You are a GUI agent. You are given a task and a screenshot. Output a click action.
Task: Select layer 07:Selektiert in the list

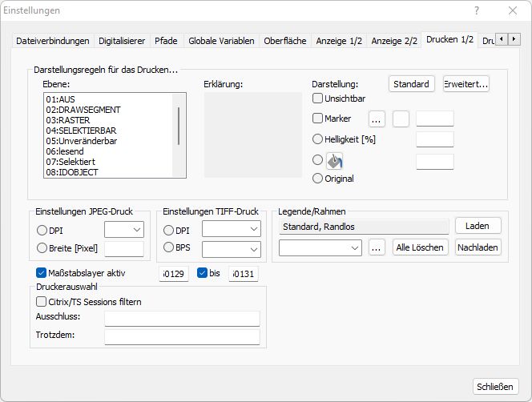click(109, 162)
